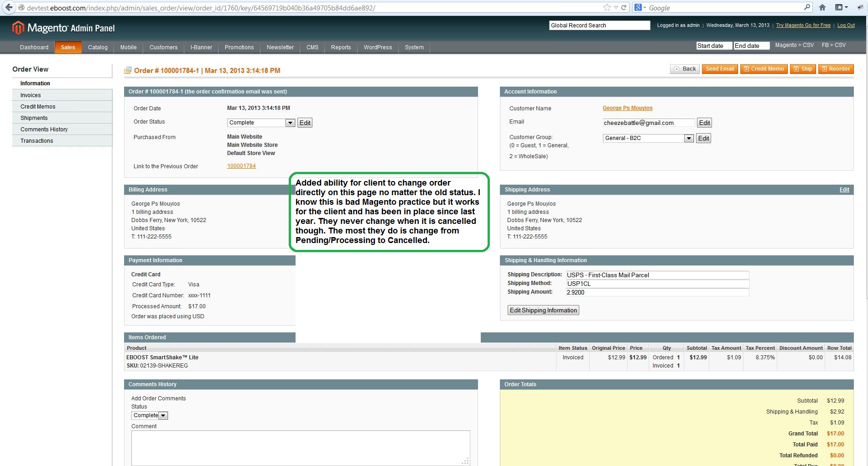
Task: Click the EBOOST SmartShake Lite product row
Action: pos(489,361)
